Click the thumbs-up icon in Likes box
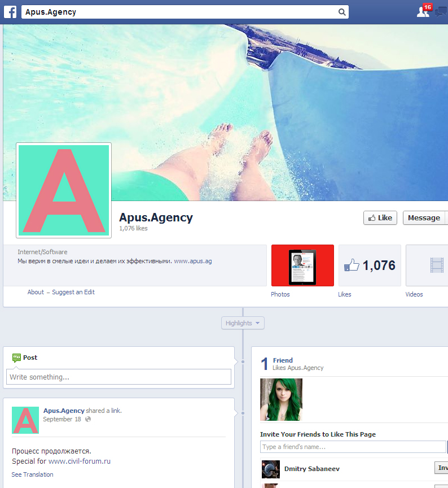 (x=352, y=265)
